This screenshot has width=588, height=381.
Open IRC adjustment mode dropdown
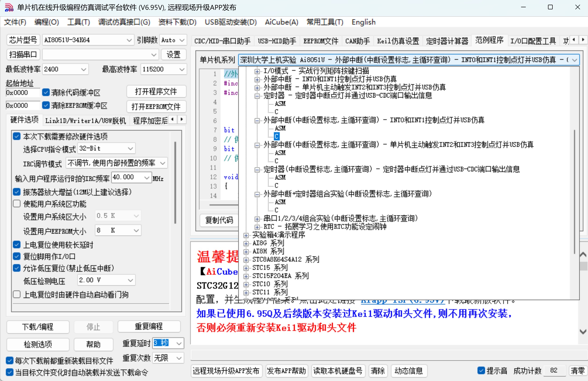click(117, 163)
